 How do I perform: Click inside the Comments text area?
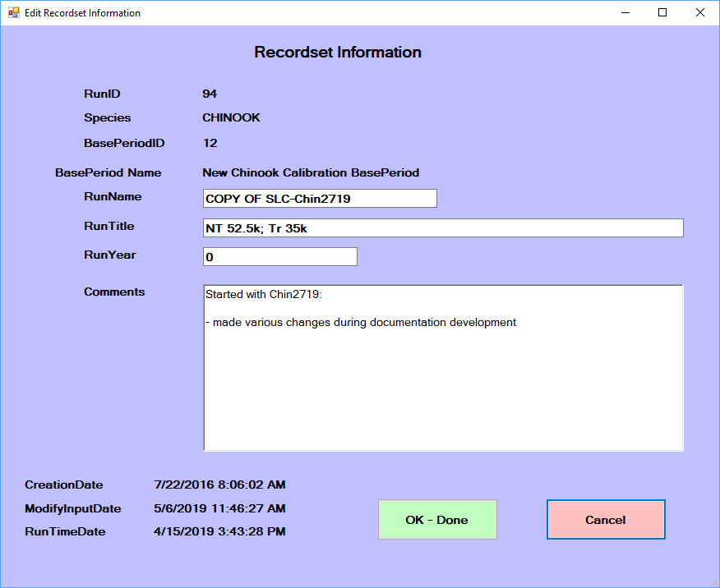point(443,368)
